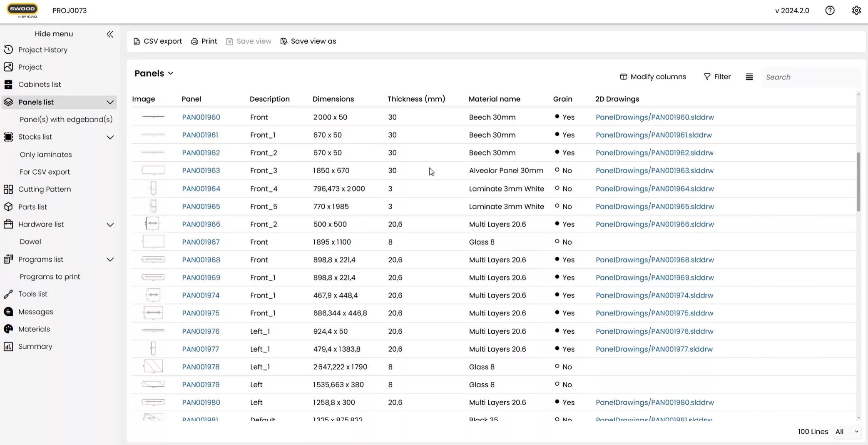Open thumbnail image of PAN001978
Viewport: 868px width, 445px height.
pos(153,367)
